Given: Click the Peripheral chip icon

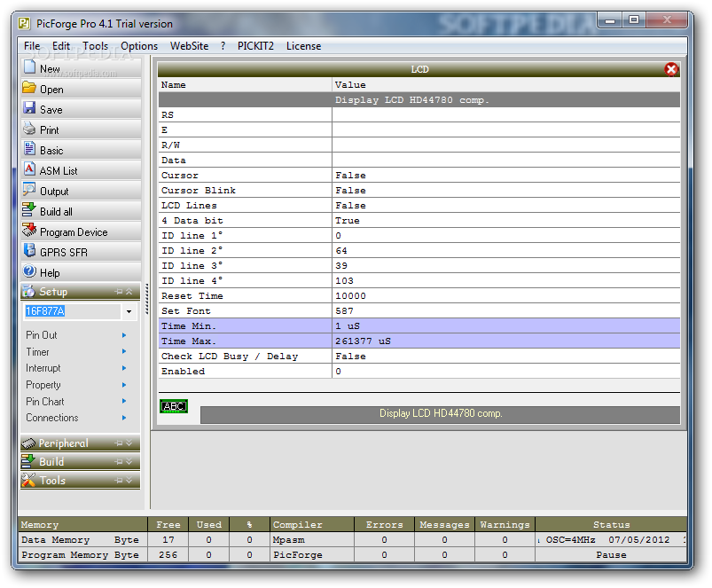Looking at the screenshot, I should [28, 443].
